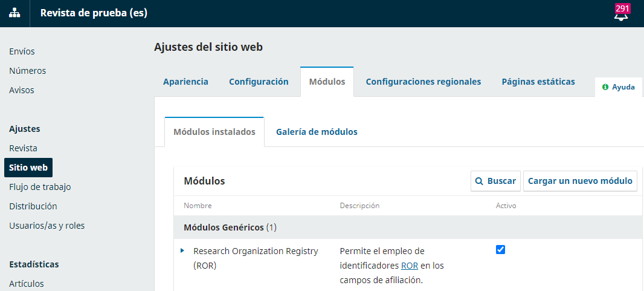This screenshot has height=291, width=644.
Task: Go to Números in the sidebar
Action: 27,71
